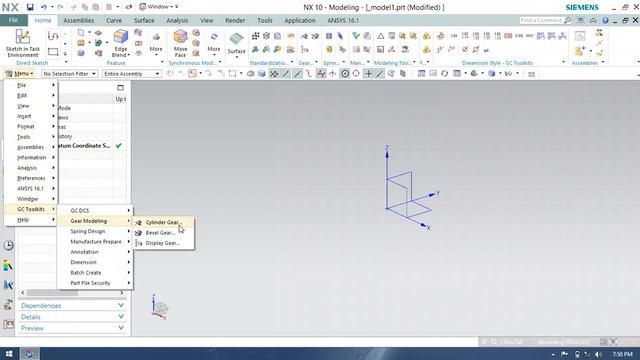Click the Add Component icon in Assemblies group

coord(580,51)
